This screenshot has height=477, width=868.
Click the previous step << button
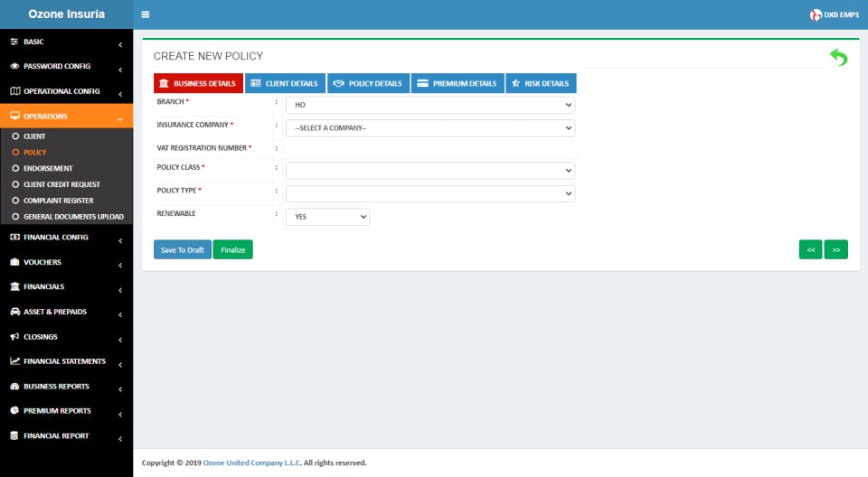tap(810, 249)
